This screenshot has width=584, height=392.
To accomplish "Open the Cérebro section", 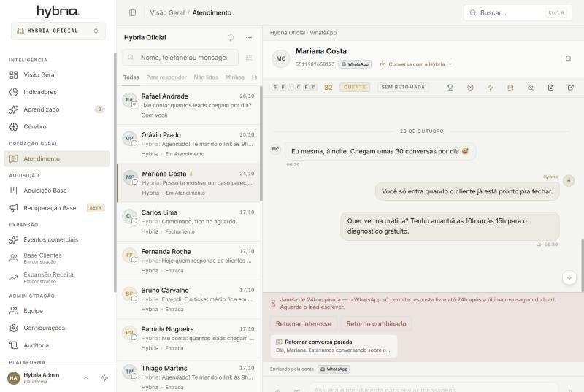I will [x=57, y=126].
